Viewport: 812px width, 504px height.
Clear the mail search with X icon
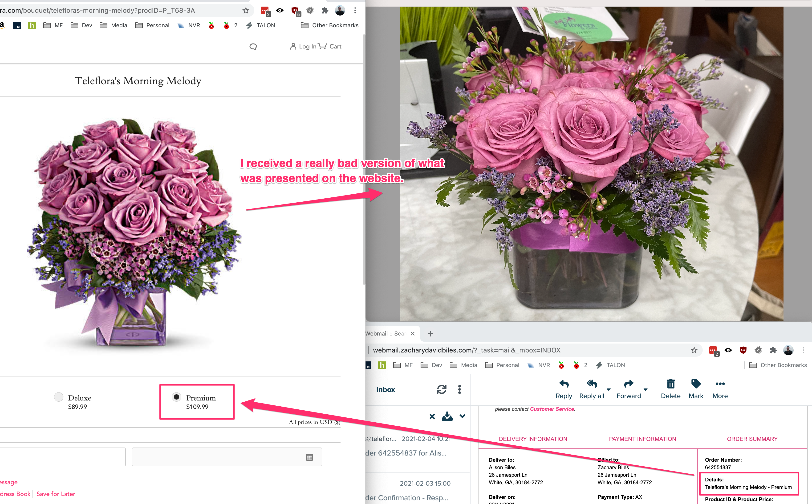(432, 416)
